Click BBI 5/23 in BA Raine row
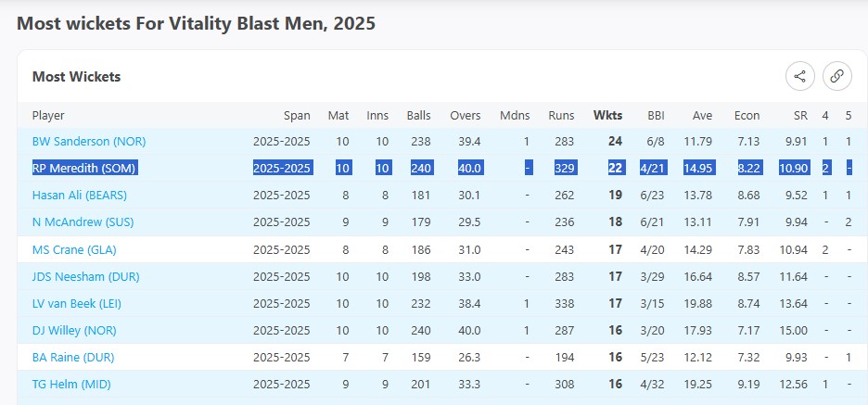Screen dimensions: 868x405 652,358
